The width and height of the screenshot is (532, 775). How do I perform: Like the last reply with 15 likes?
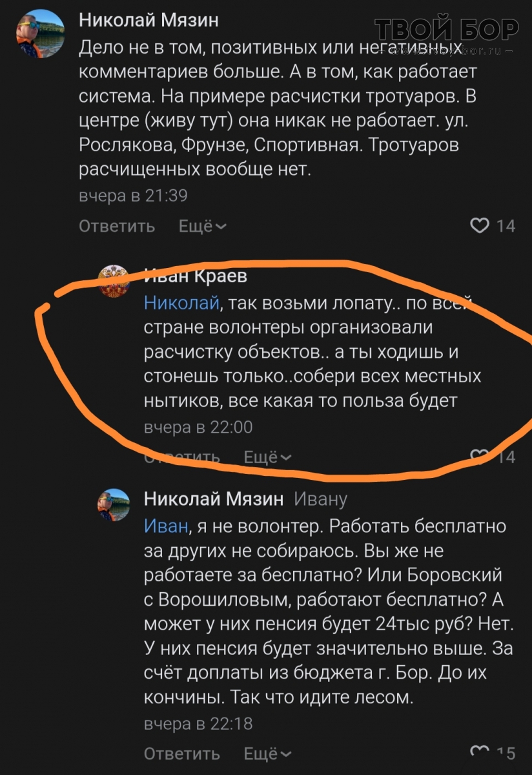(480, 752)
